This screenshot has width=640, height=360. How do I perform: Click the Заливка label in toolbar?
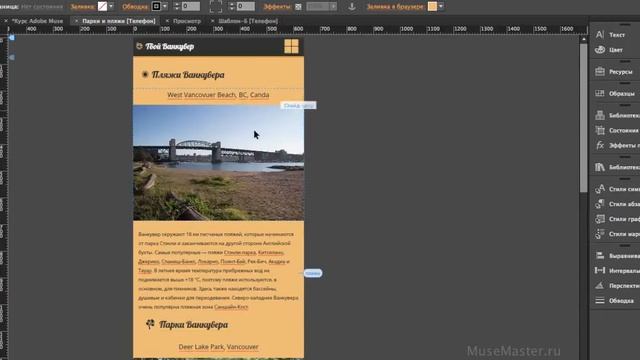[83, 7]
